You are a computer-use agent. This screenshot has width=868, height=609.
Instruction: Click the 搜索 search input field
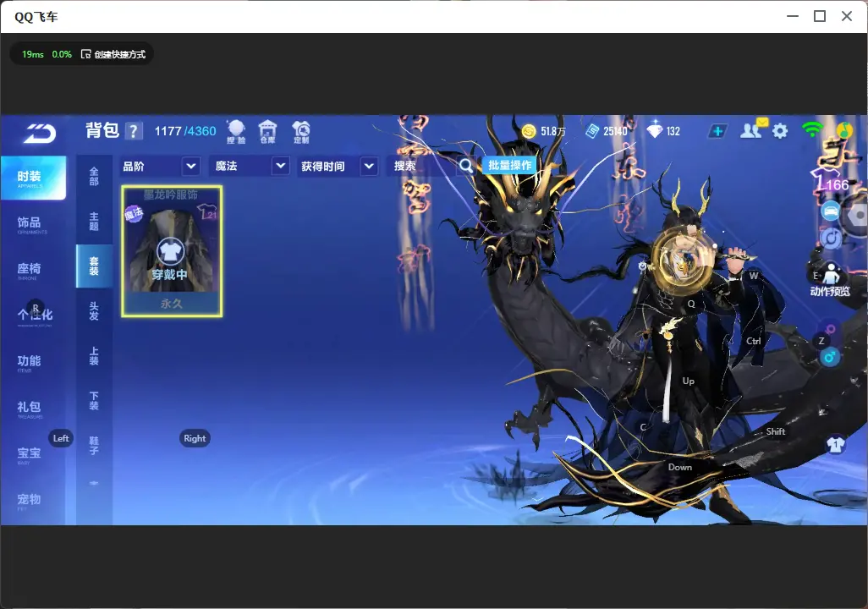pos(423,166)
